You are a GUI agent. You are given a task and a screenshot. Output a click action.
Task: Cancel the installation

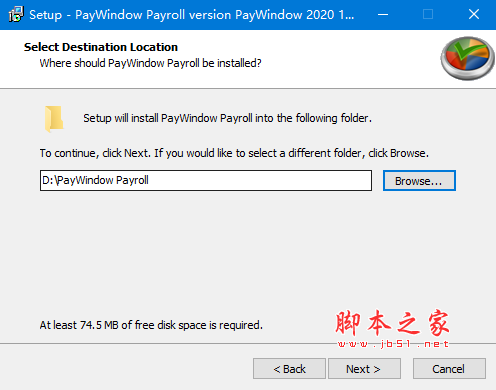pyautogui.click(x=449, y=369)
